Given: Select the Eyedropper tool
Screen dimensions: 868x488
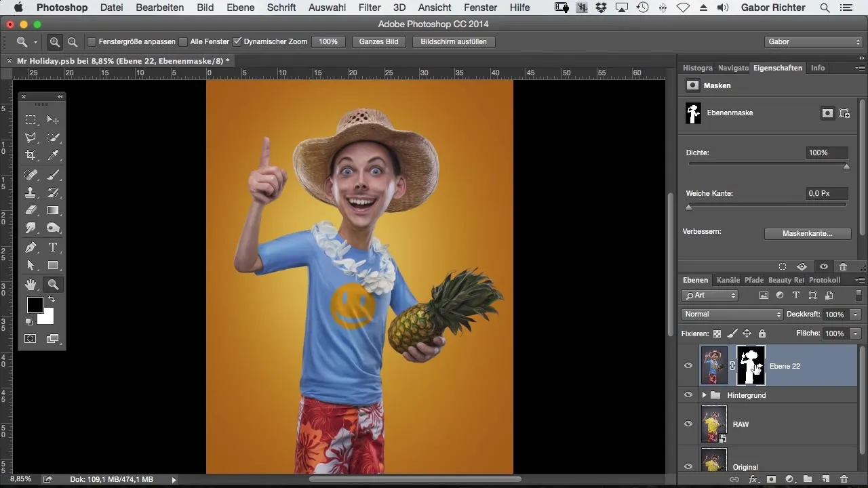Looking at the screenshot, I should pos(53,155).
